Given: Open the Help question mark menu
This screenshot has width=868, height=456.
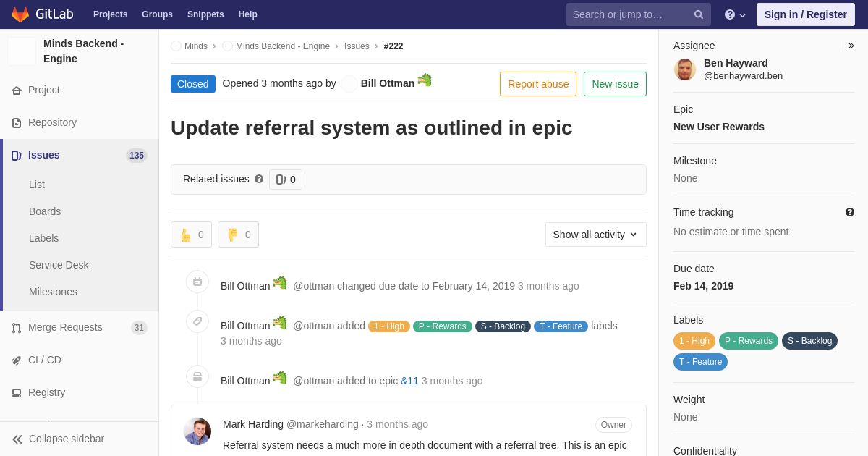Looking at the screenshot, I should (x=735, y=14).
